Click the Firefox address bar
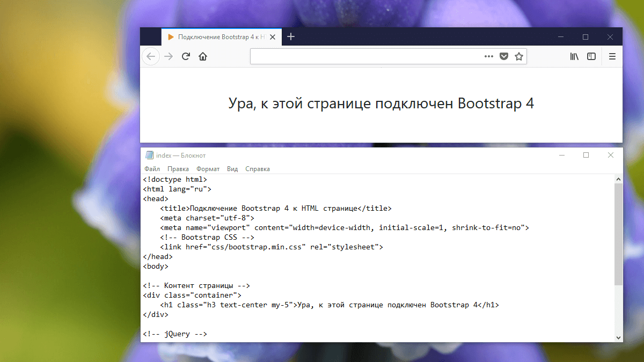 (x=389, y=56)
